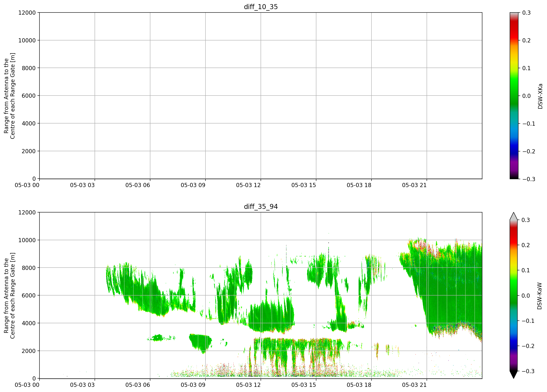Click the 0.2 tick on DSW-XKa colorbar
Image resolution: width=547 pixels, height=392 pixels.
526,40
